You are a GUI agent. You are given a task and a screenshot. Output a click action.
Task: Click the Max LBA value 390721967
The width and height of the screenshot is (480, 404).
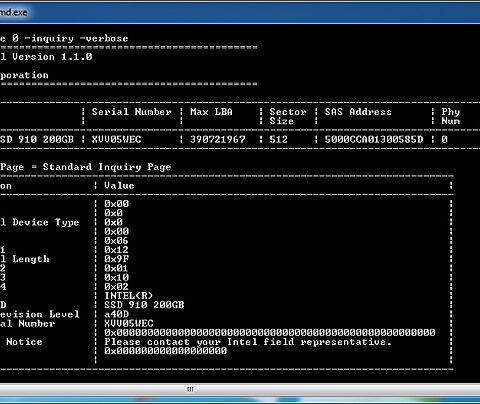[217, 139]
